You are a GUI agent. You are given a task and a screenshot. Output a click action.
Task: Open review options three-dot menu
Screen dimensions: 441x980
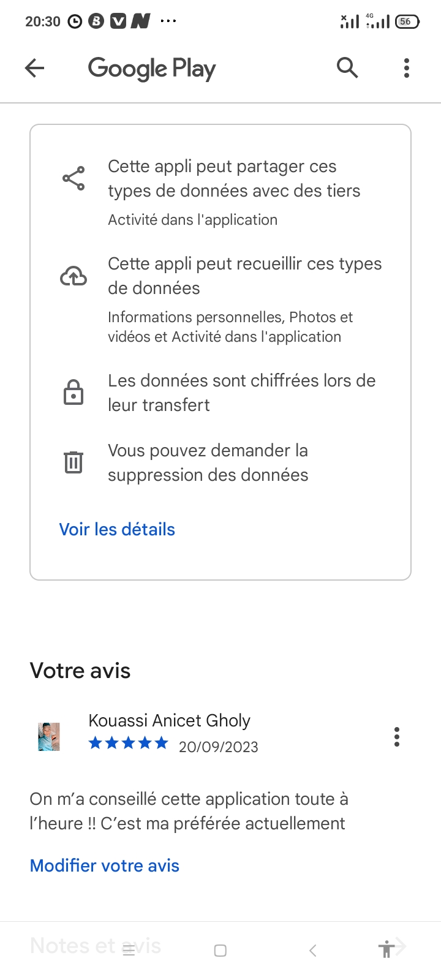[x=397, y=737]
